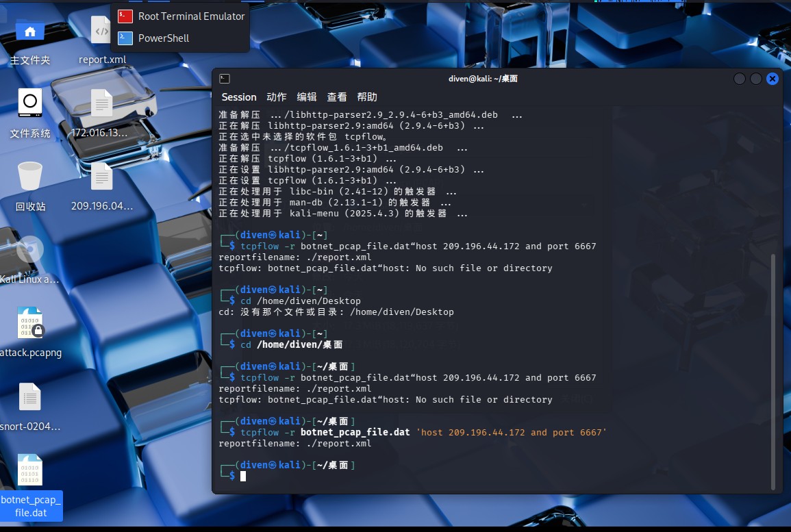
Task: Click the blue PowerShell icon
Action: click(125, 38)
